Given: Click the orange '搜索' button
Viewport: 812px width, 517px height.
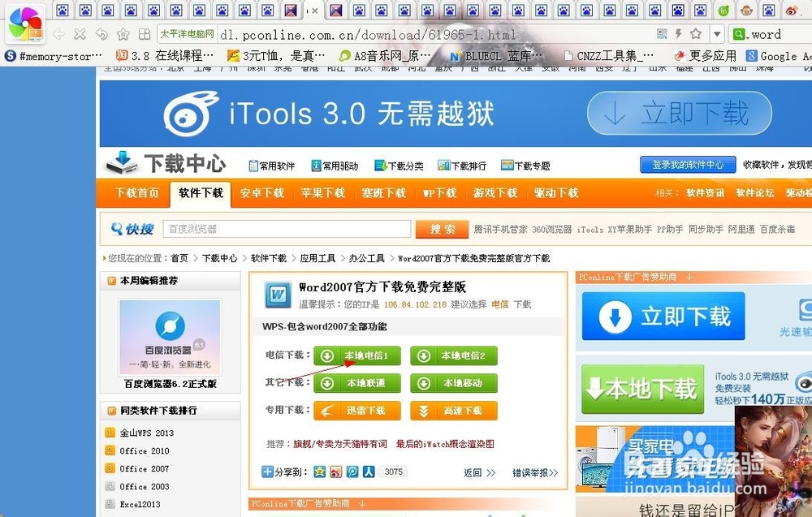Looking at the screenshot, I should point(443,229).
